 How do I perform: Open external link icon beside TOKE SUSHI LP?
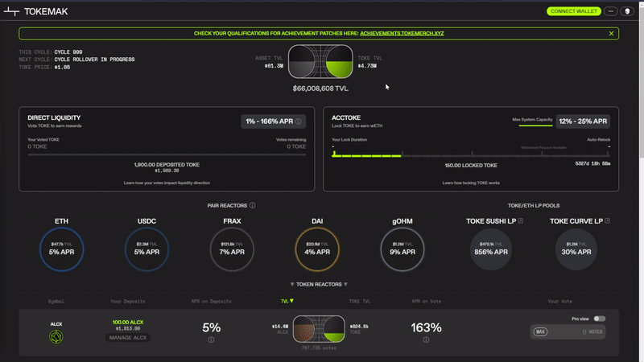point(520,220)
